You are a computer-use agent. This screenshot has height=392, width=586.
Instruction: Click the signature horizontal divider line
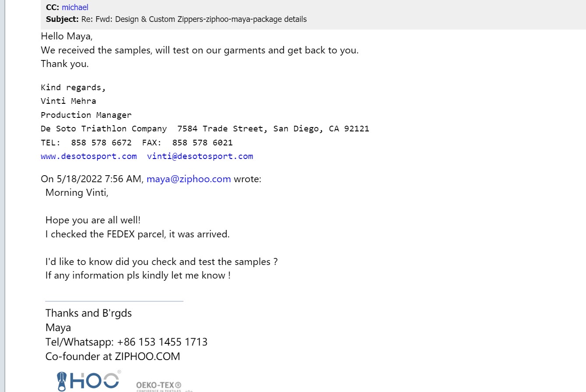click(114, 301)
